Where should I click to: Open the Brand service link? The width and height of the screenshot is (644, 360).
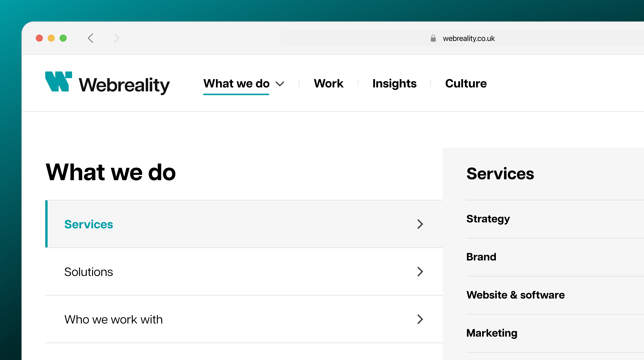[x=481, y=257]
